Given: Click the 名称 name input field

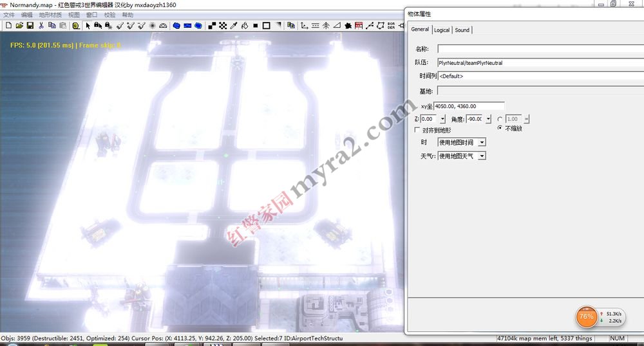Looking at the screenshot, I should tap(540, 49).
